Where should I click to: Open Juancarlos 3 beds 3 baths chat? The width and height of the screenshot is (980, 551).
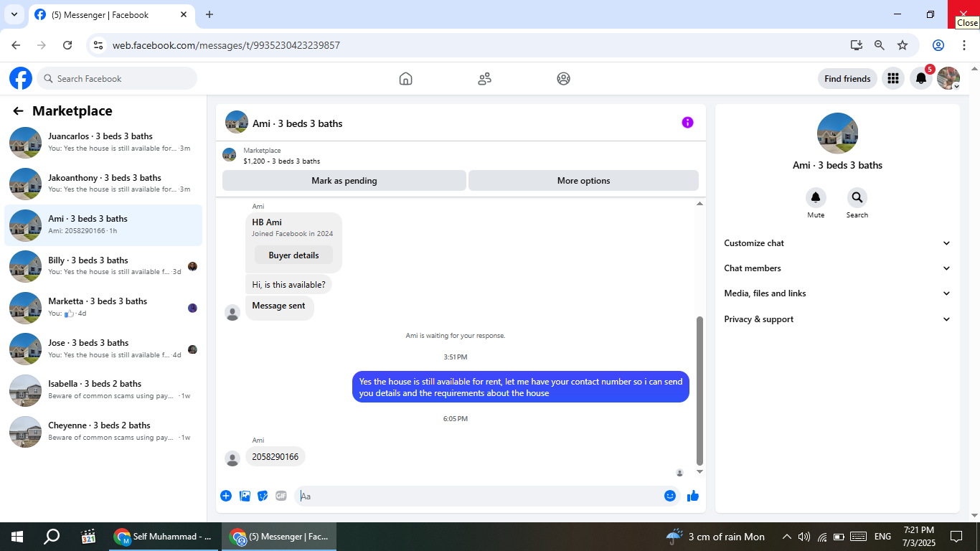[x=103, y=143]
